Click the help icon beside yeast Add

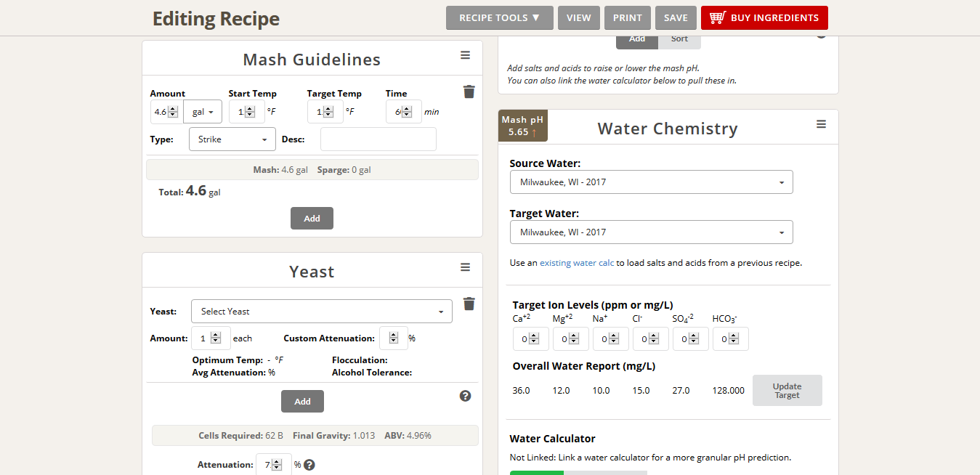(x=466, y=396)
